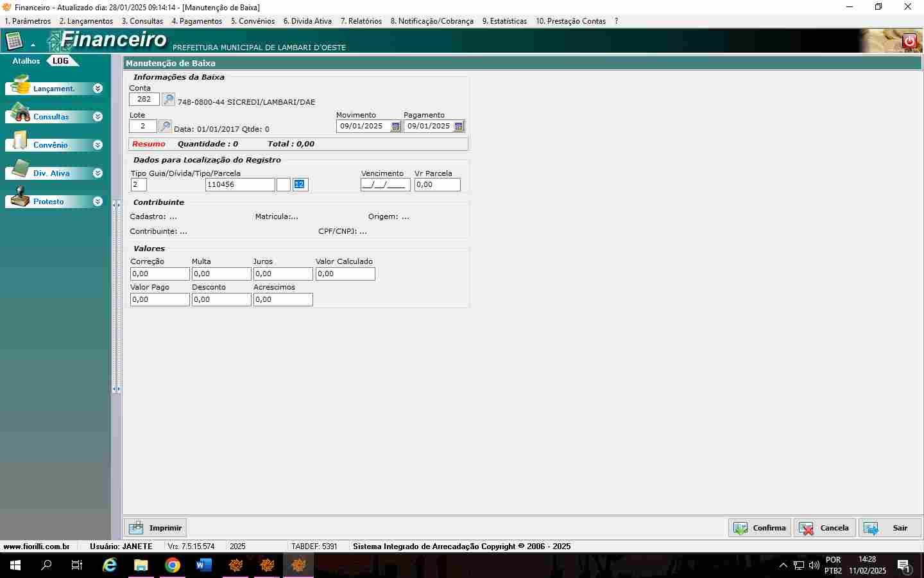
Task: Click the red power icon in header
Action: click(x=909, y=41)
